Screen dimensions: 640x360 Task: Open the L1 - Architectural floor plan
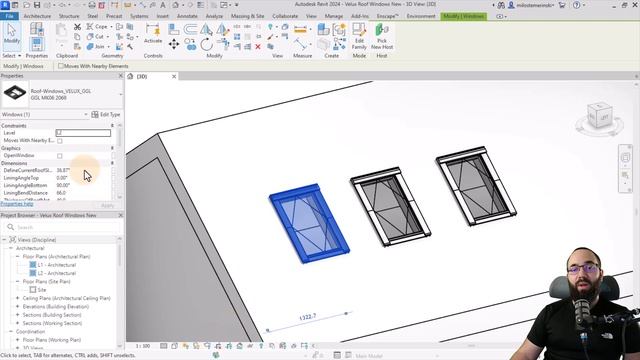coord(56,265)
